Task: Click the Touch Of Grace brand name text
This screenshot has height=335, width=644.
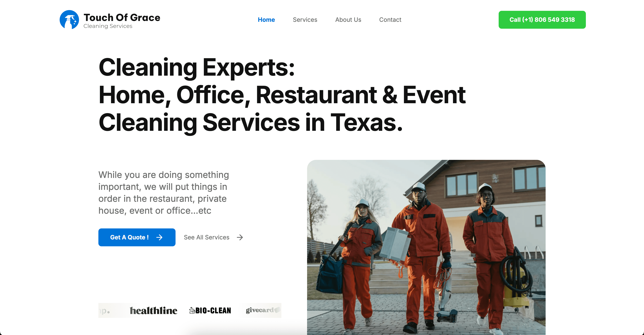Action: 122,18
